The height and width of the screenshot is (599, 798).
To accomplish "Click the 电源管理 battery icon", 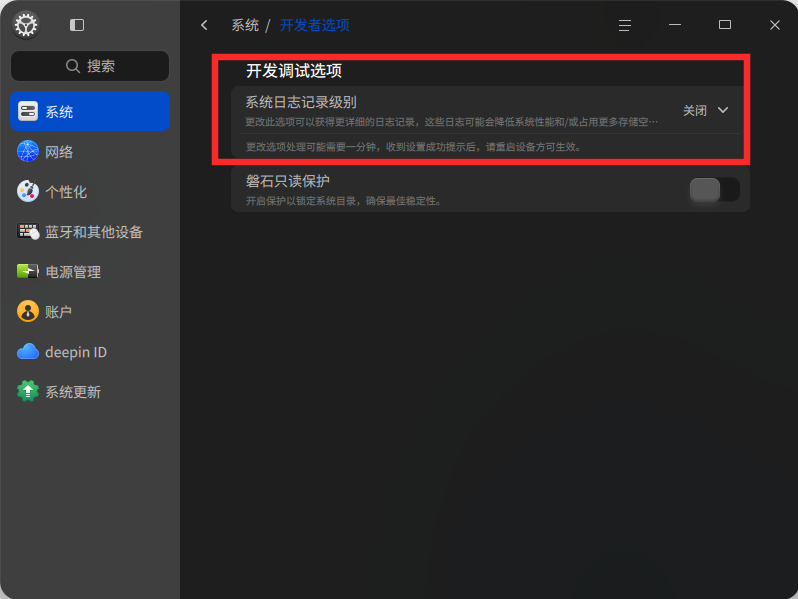I will point(28,271).
